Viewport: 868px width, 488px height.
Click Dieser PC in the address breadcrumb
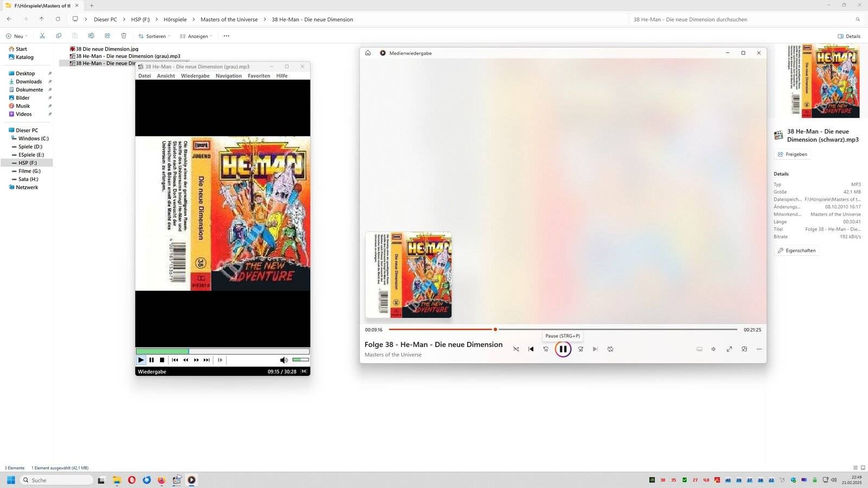tap(105, 20)
